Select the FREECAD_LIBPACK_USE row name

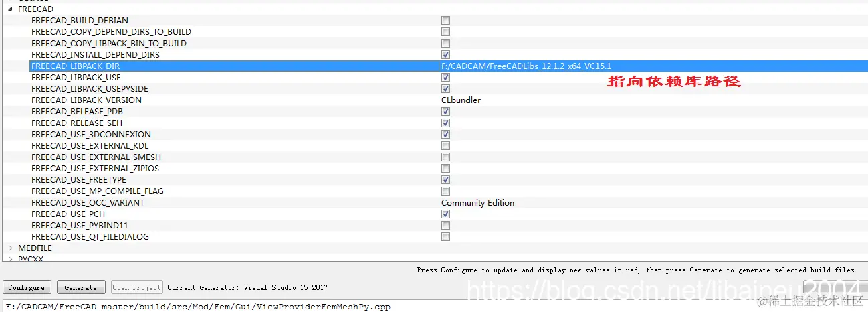point(76,78)
